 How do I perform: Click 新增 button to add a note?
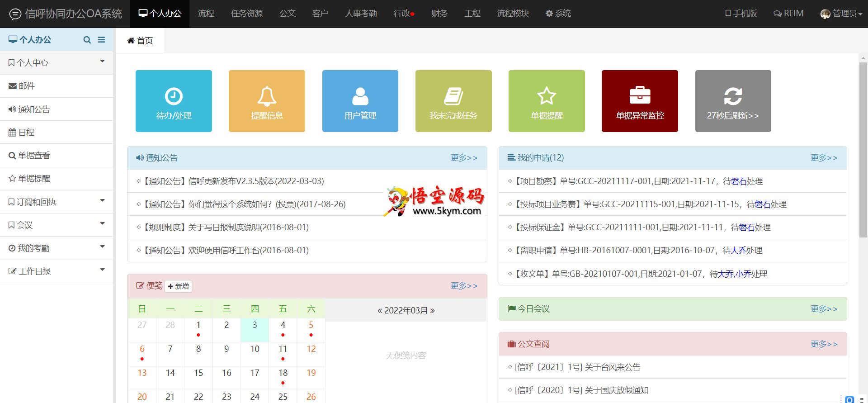(179, 286)
